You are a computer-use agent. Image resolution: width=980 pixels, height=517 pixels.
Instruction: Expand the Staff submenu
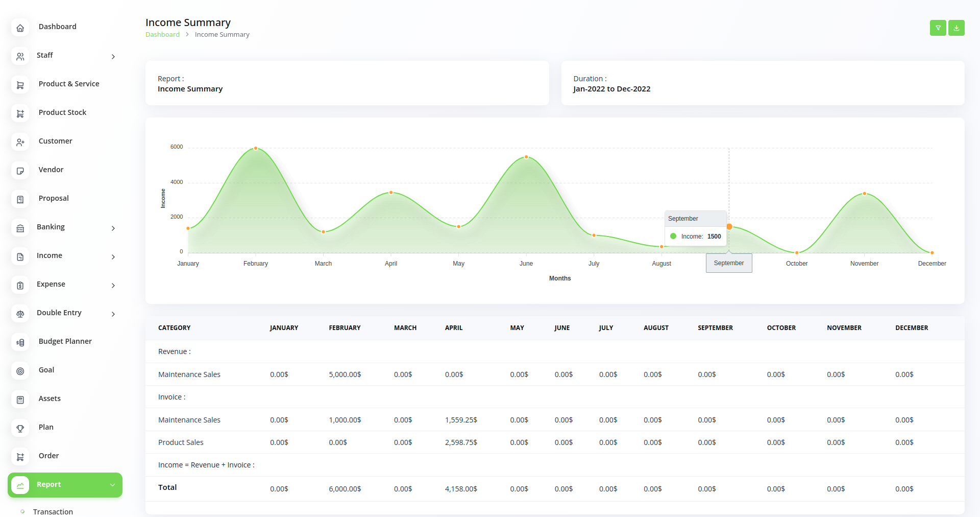113,57
